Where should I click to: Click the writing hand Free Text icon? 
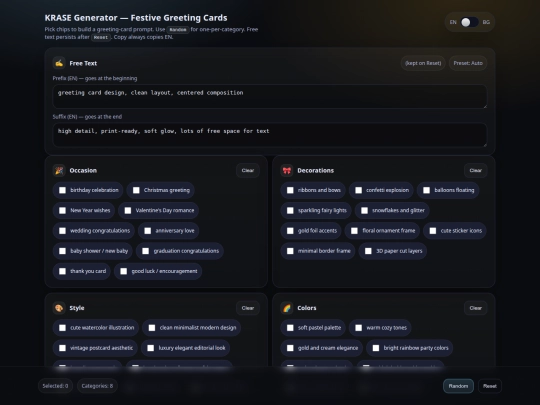coord(59,63)
